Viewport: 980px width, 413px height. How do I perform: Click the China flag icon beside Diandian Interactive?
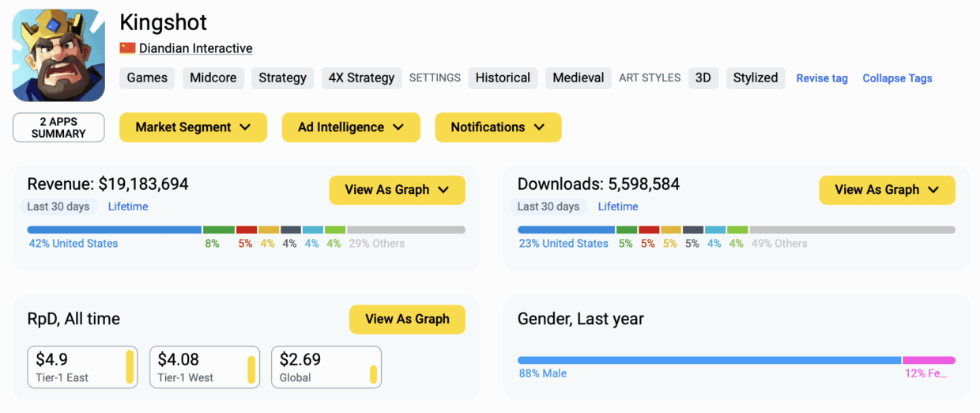tap(127, 48)
